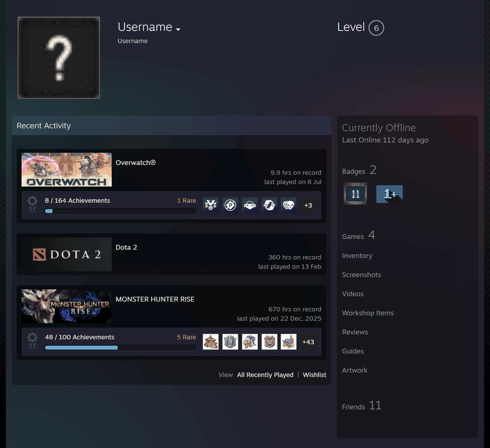Open the Reviews page
This screenshot has height=448, width=490.
click(355, 332)
